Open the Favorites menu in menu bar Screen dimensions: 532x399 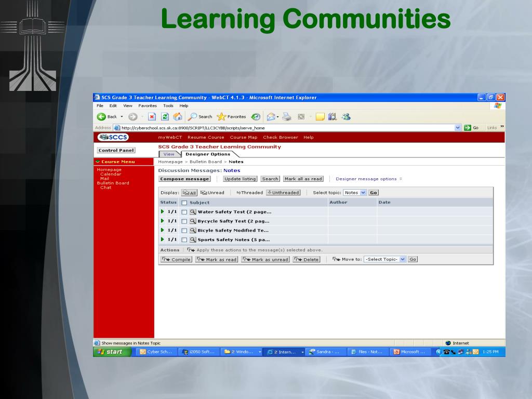(148, 105)
